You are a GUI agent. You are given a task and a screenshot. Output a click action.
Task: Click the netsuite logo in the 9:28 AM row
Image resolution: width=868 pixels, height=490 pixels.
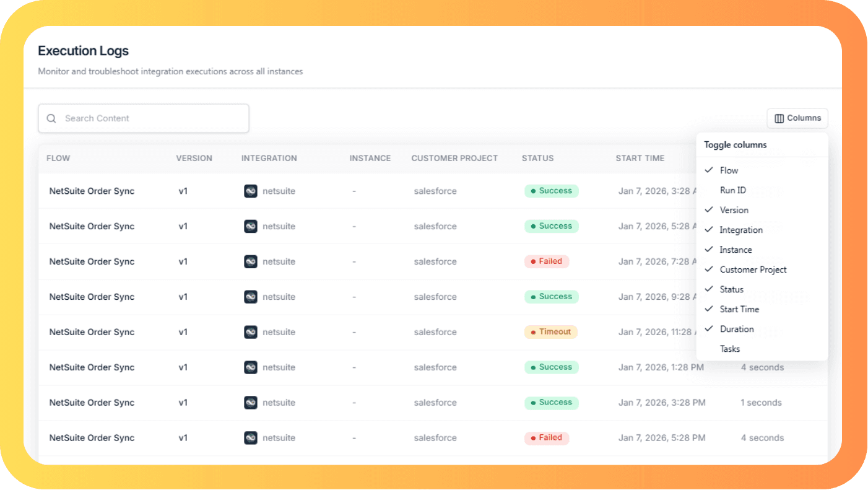pos(251,297)
